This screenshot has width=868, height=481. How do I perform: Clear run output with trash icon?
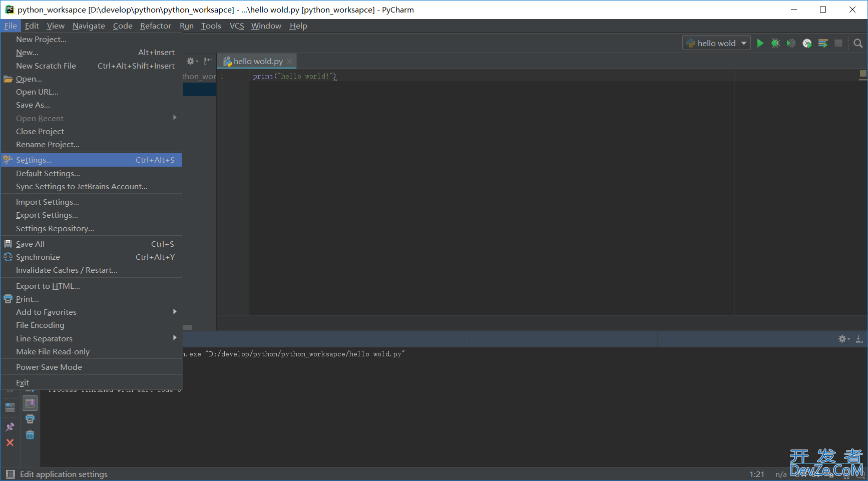point(30,434)
